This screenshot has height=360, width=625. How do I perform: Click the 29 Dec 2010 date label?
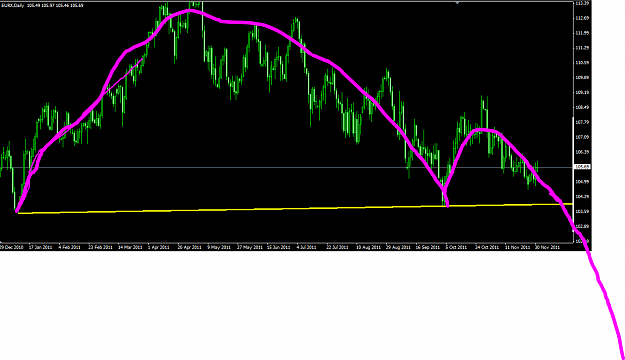point(12,247)
